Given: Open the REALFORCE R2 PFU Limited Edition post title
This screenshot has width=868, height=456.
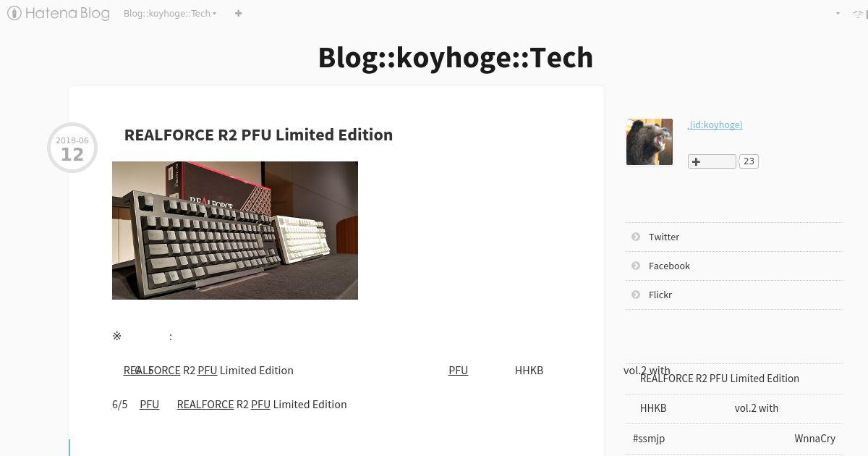Looking at the screenshot, I should click(258, 135).
